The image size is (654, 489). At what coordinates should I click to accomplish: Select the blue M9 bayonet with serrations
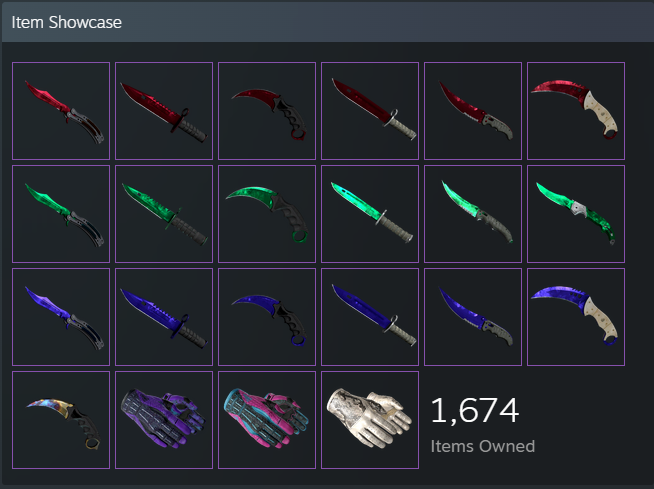pyautogui.click(x=164, y=317)
